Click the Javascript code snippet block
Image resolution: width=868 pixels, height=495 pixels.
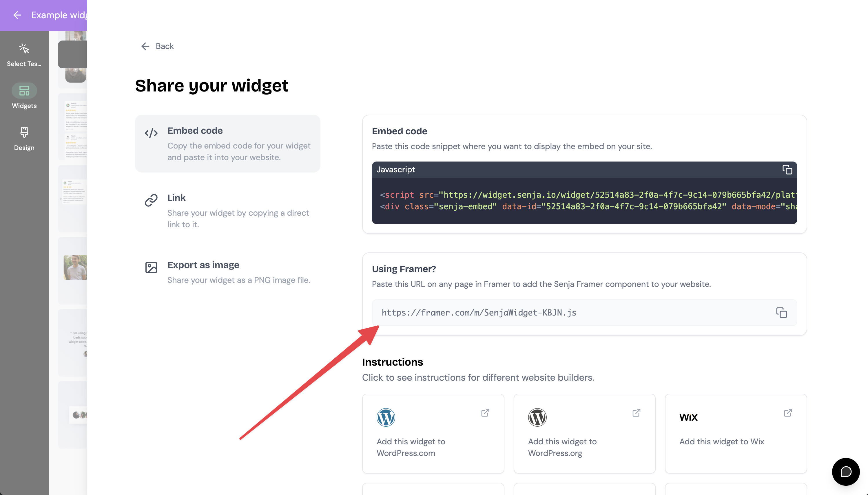click(584, 201)
